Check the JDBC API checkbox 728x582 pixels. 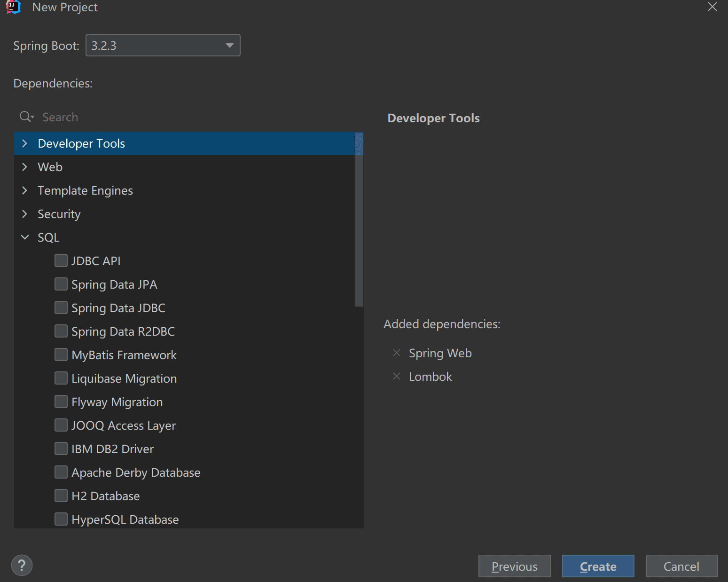[x=61, y=260]
